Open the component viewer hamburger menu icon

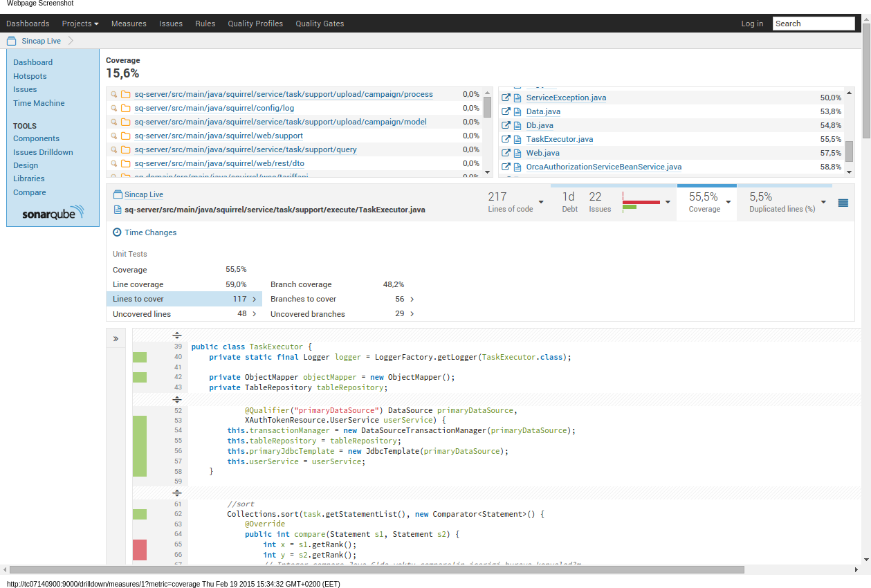843,203
